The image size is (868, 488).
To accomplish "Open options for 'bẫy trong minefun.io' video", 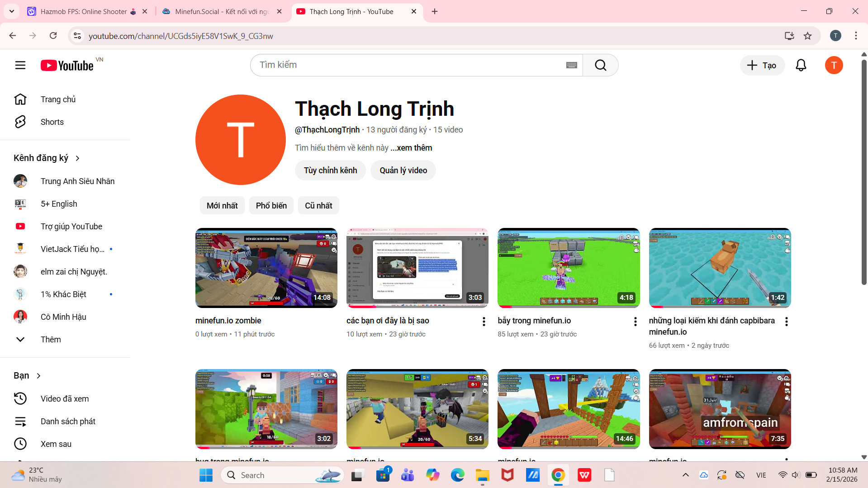I will (635, 321).
